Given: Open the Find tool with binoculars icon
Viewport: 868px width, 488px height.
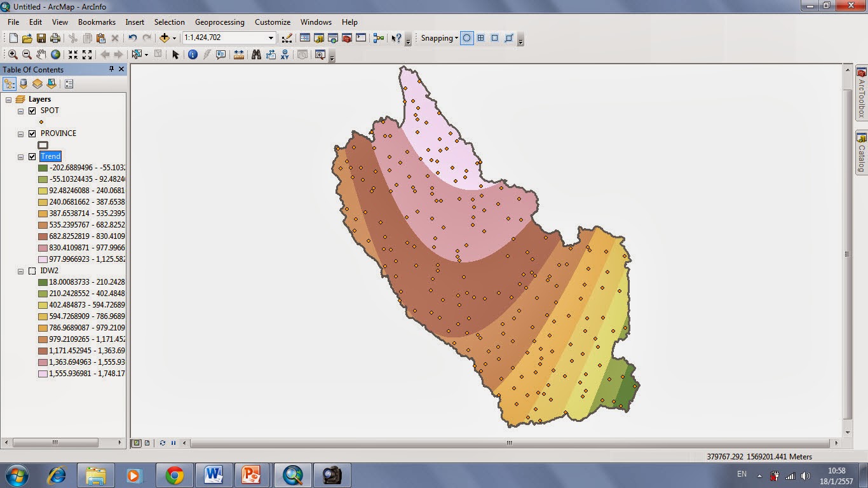Looking at the screenshot, I should tap(255, 55).
